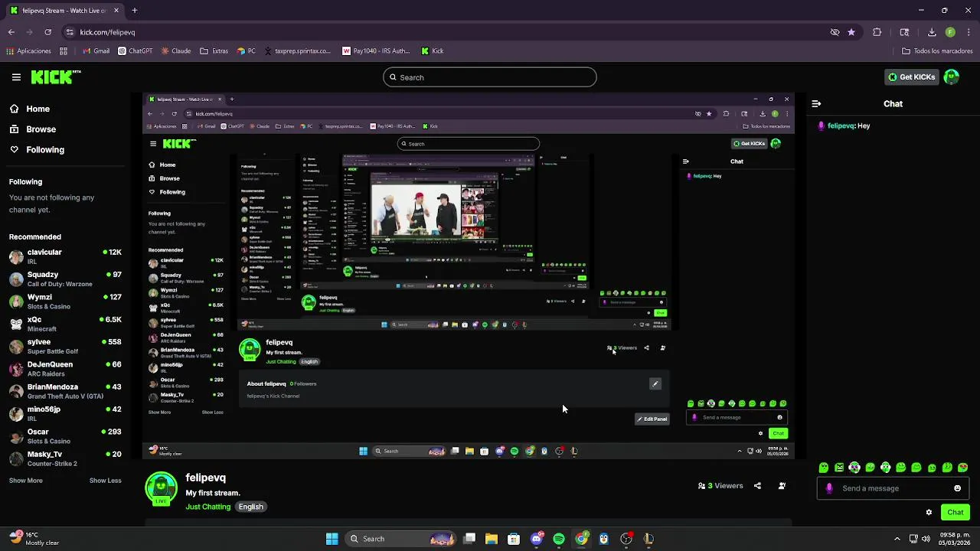
Task: Click the Just Chatting category link
Action: point(207,507)
